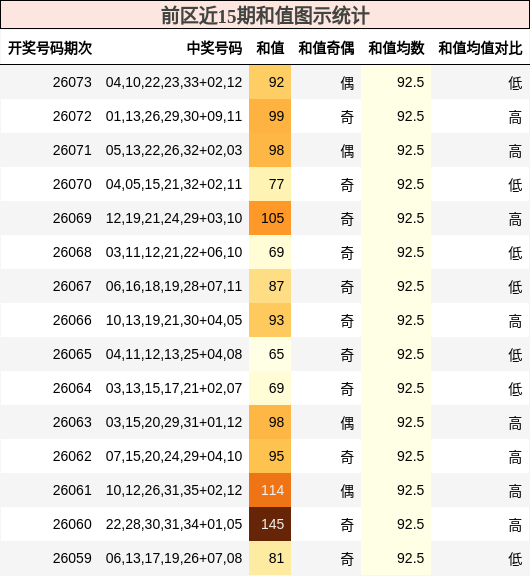
Task: Click the sum value 65 cell
Action: [x=270, y=354]
